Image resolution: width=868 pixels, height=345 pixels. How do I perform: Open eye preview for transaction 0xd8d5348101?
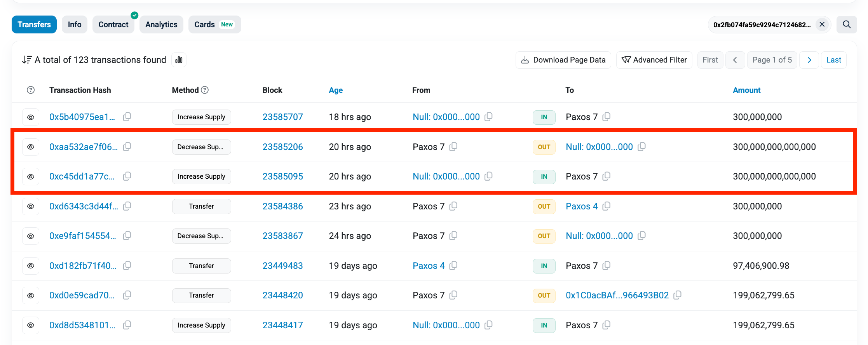[x=31, y=325]
